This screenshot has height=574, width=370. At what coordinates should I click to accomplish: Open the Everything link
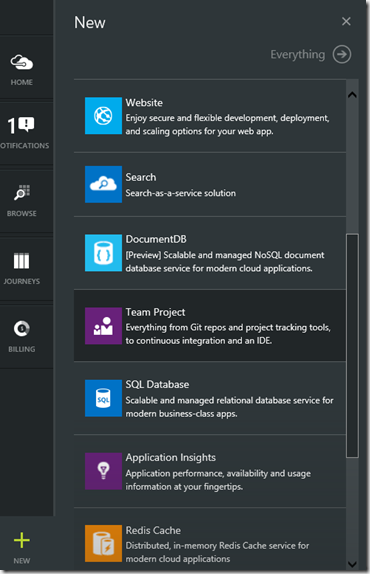click(298, 55)
